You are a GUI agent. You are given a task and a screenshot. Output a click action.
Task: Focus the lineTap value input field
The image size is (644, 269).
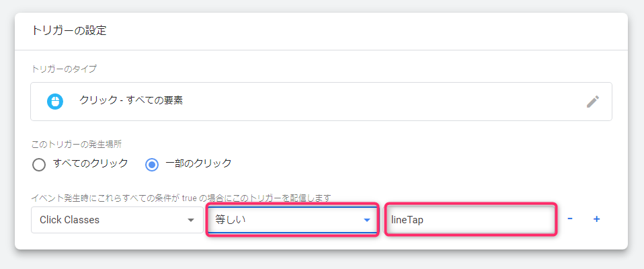coord(471,220)
